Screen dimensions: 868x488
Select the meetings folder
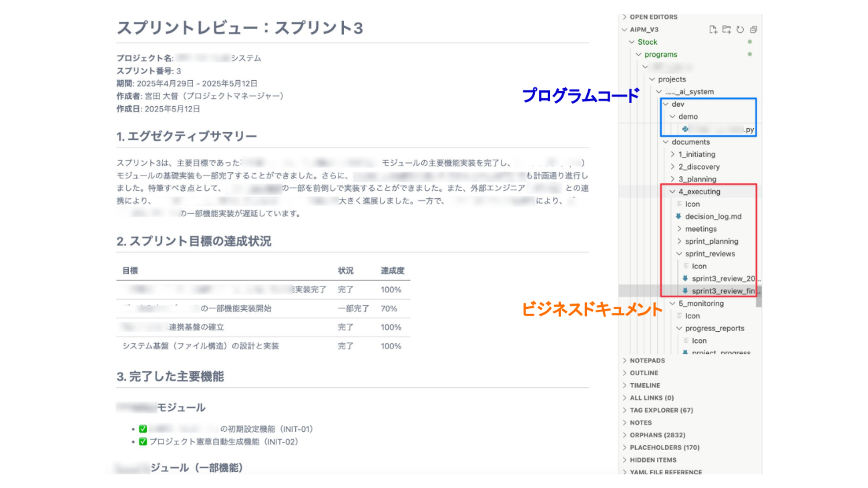coord(700,229)
